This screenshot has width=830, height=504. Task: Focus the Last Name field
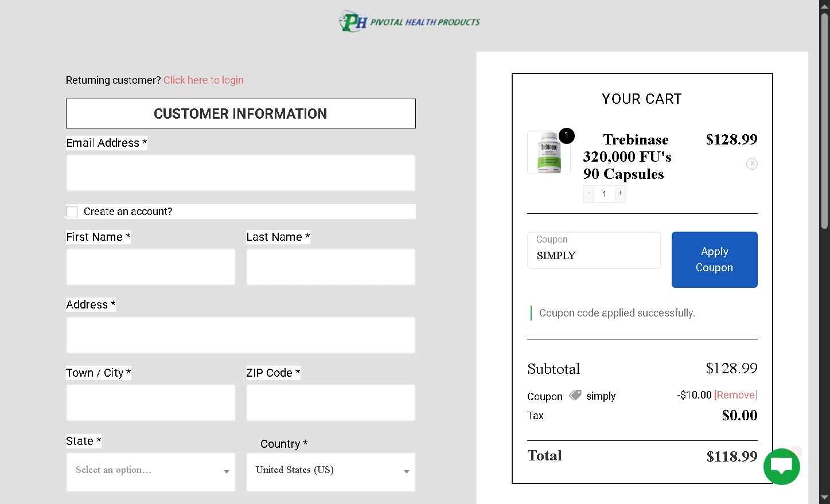[x=331, y=267]
